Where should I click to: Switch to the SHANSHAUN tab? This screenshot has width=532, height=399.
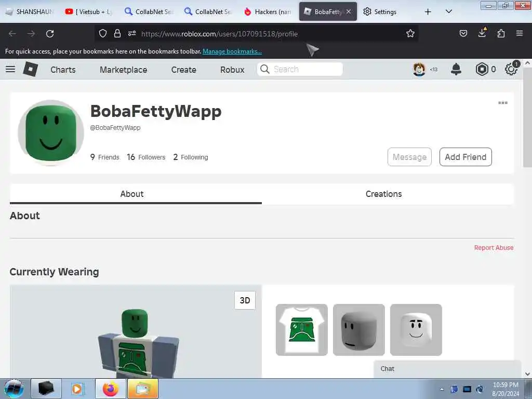tap(30, 12)
